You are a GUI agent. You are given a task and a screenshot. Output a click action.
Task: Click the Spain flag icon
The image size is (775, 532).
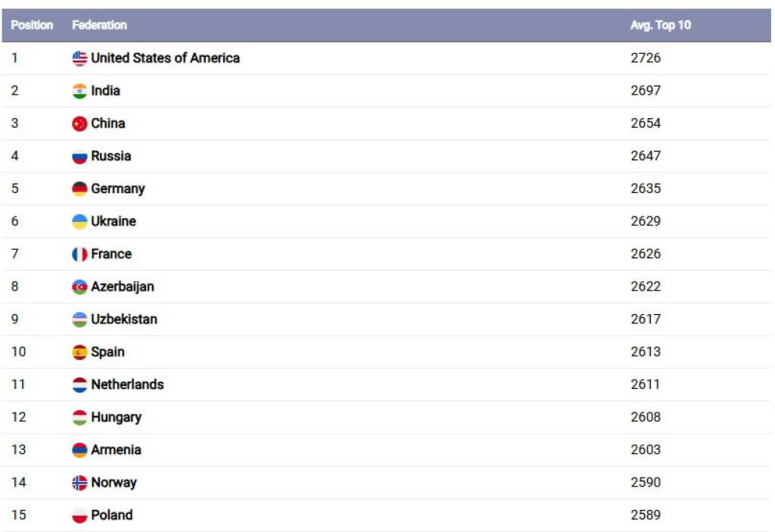(x=79, y=352)
